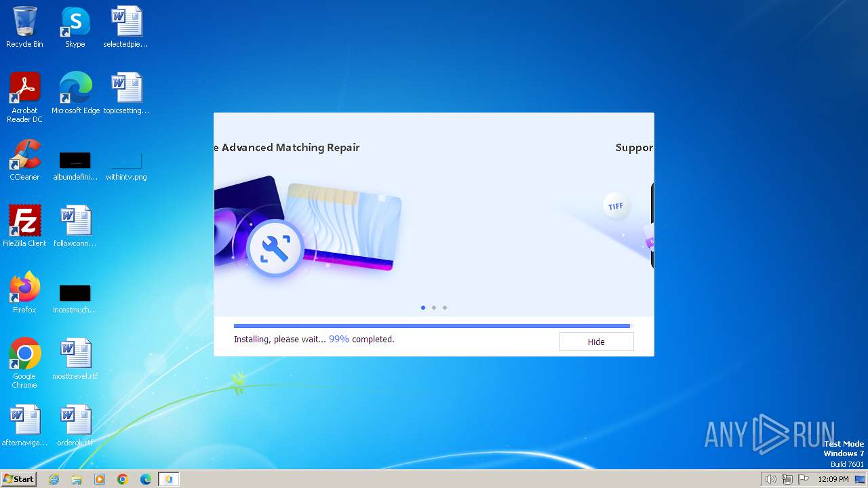Open Windows Media Player from the taskbar

(100, 479)
